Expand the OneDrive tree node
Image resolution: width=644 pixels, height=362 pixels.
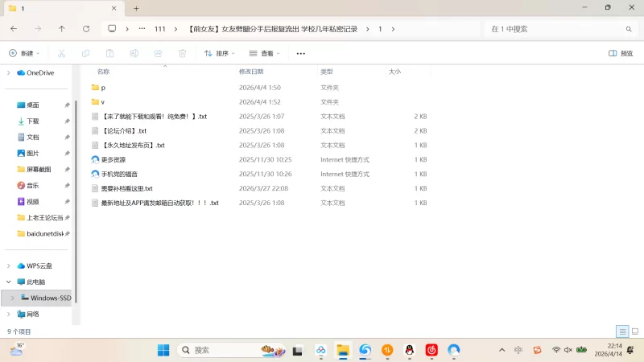tap(9, 72)
